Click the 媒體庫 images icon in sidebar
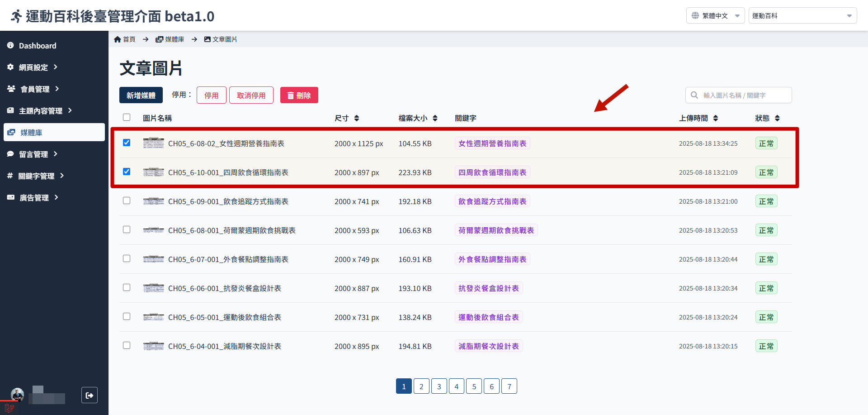The height and width of the screenshot is (415, 868). [11, 132]
